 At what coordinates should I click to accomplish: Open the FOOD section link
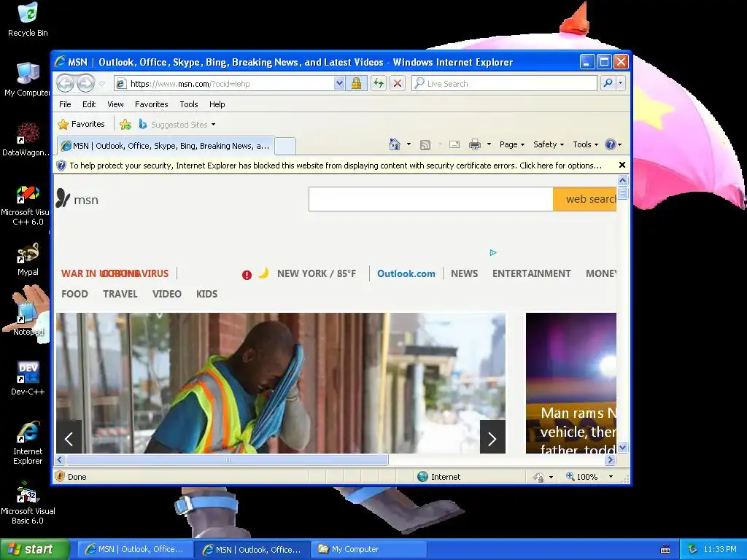(75, 294)
